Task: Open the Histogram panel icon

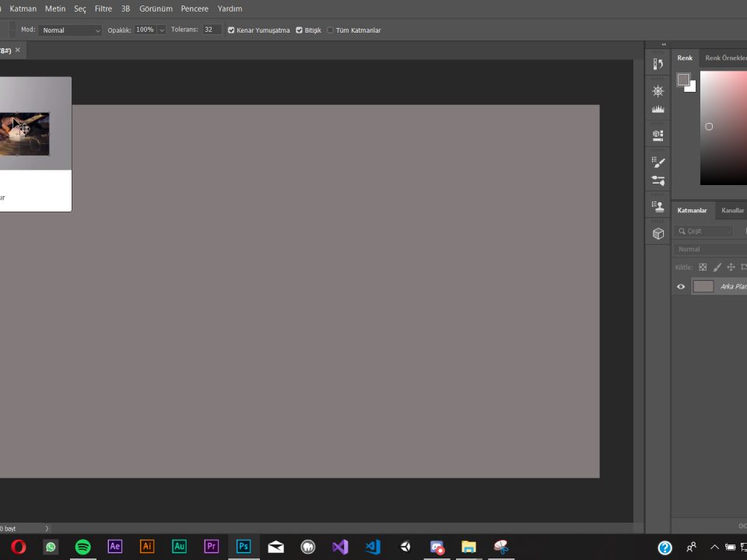Action: 658,110
